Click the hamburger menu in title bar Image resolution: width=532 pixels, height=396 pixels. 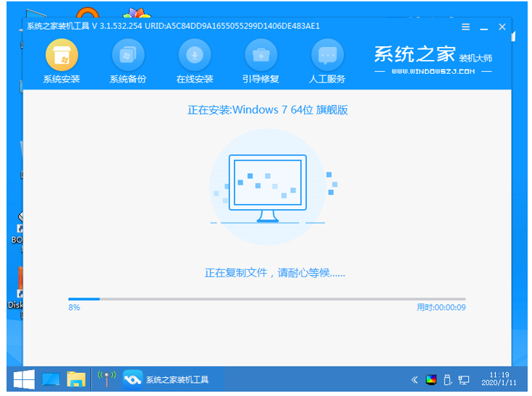pyautogui.click(x=467, y=27)
